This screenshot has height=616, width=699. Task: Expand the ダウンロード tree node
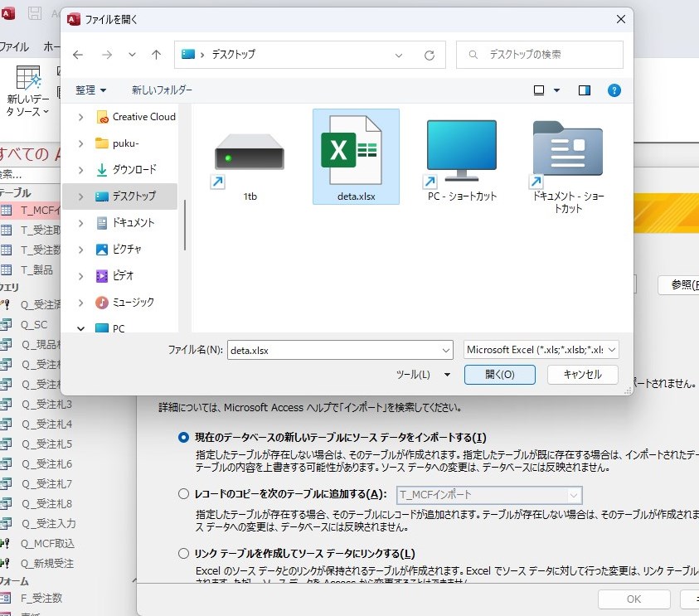pyautogui.click(x=80, y=170)
